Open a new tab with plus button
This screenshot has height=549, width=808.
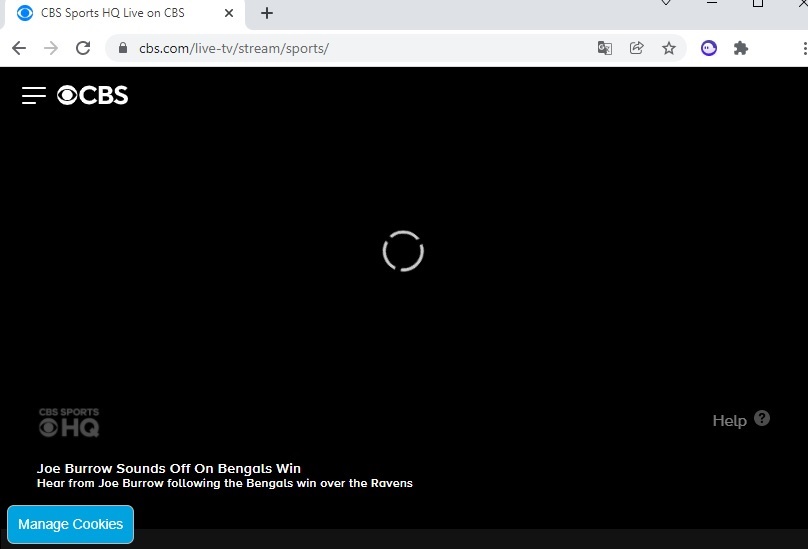(267, 13)
